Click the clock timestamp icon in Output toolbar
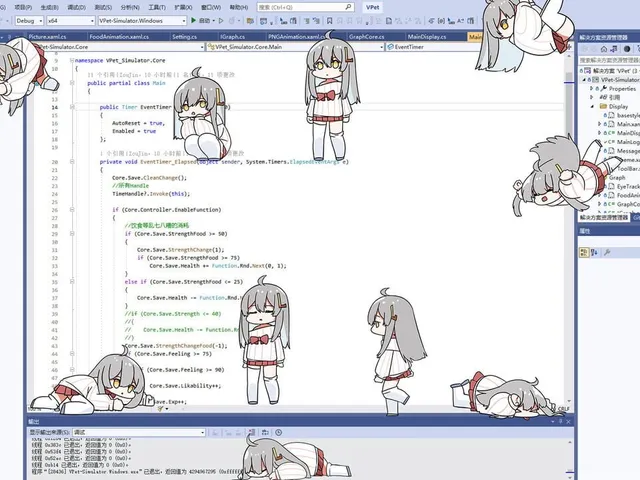The width and height of the screenshot is (640, 480). coord(278,432)
